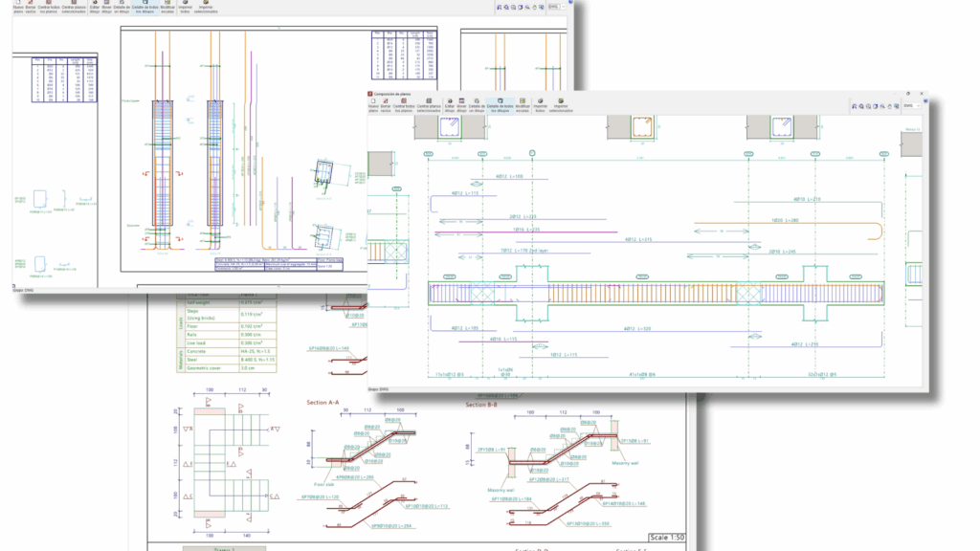Screen dimensions: 980x551
Task: Click the 'Masonry wall' label at the right of Section B-B
Action: (x=625, y=463)
